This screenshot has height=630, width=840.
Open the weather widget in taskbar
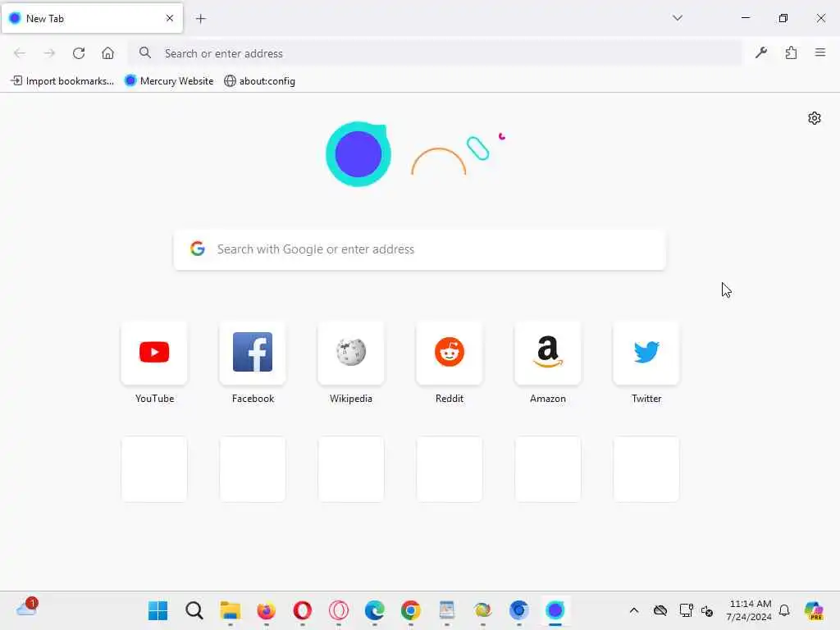[x=27, y=609]
